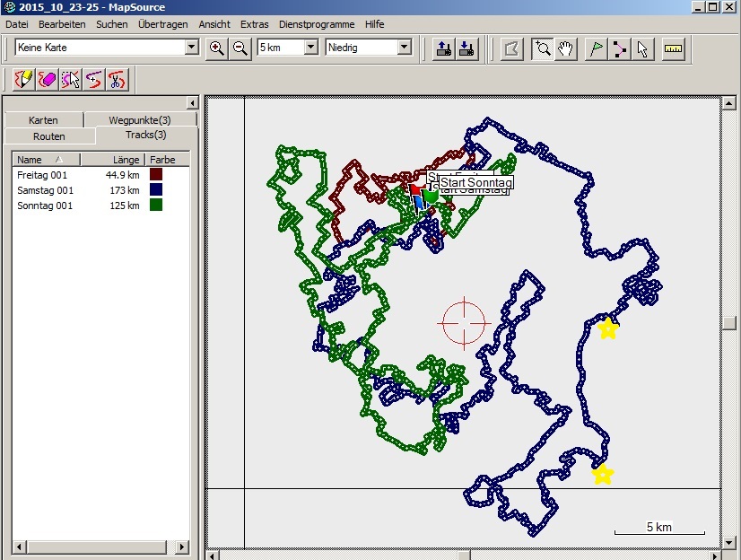Click the receive from device icon
Screen dimensions: 741x560
(x=466, y=48)
